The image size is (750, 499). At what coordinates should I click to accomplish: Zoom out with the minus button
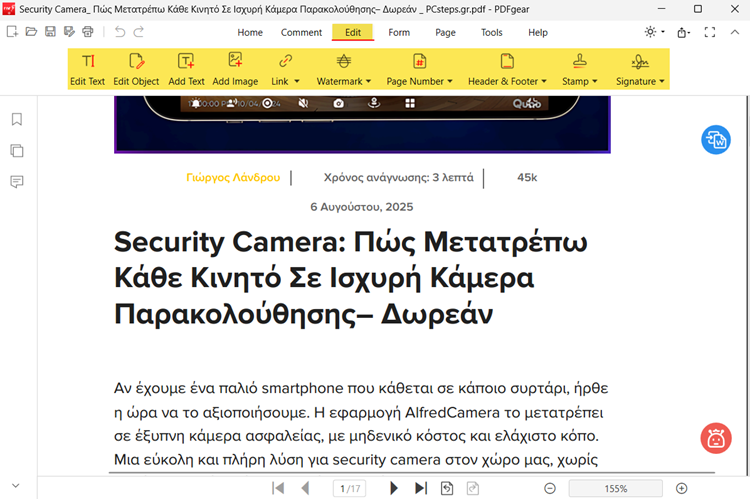(550, 488)
